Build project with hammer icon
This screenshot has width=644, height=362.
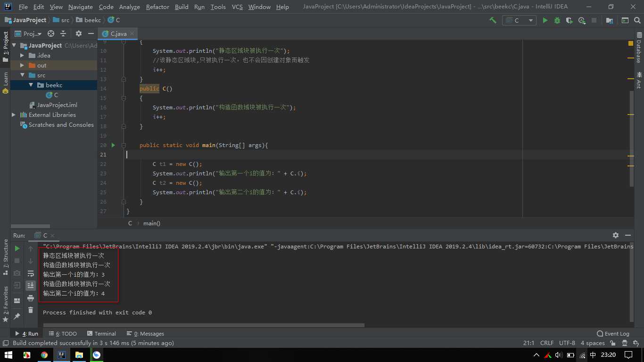coord(493,20)
